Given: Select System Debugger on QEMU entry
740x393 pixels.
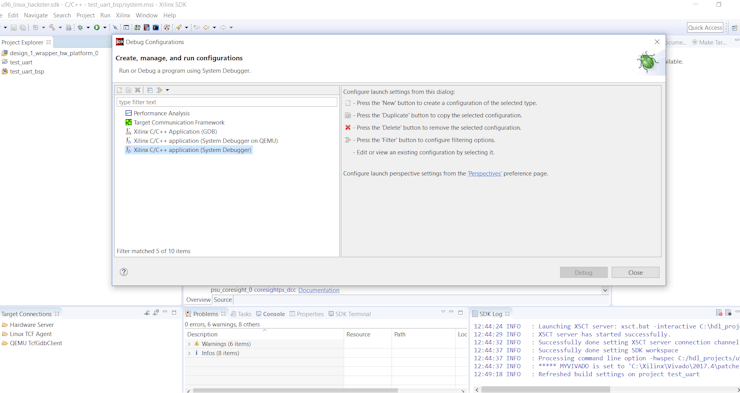Looking at the screenshot, I should (202, 141).
